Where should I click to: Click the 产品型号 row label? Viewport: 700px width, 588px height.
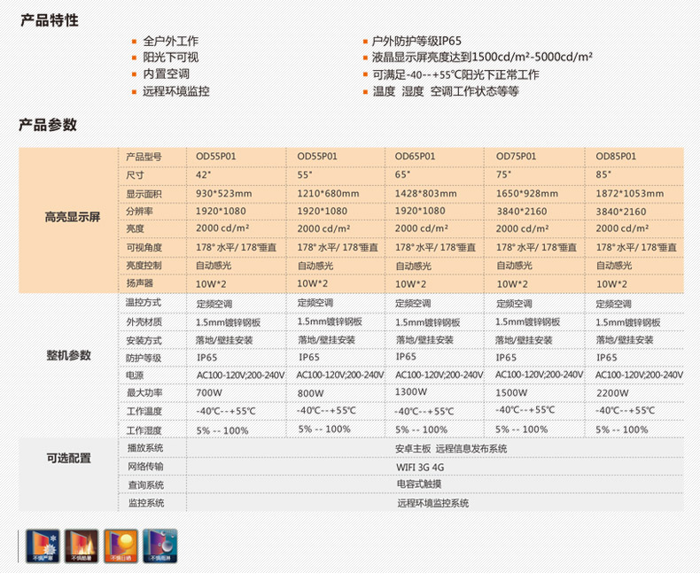144,157
